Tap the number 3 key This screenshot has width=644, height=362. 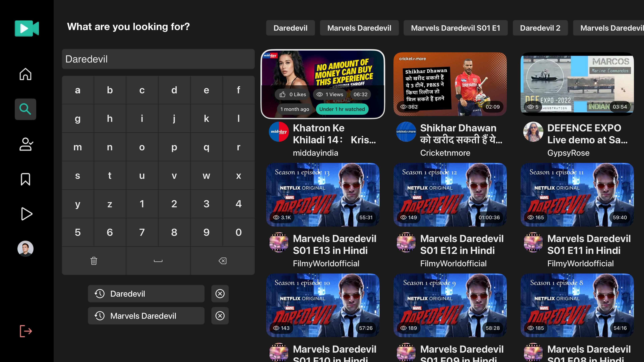(x=206, y=204)
